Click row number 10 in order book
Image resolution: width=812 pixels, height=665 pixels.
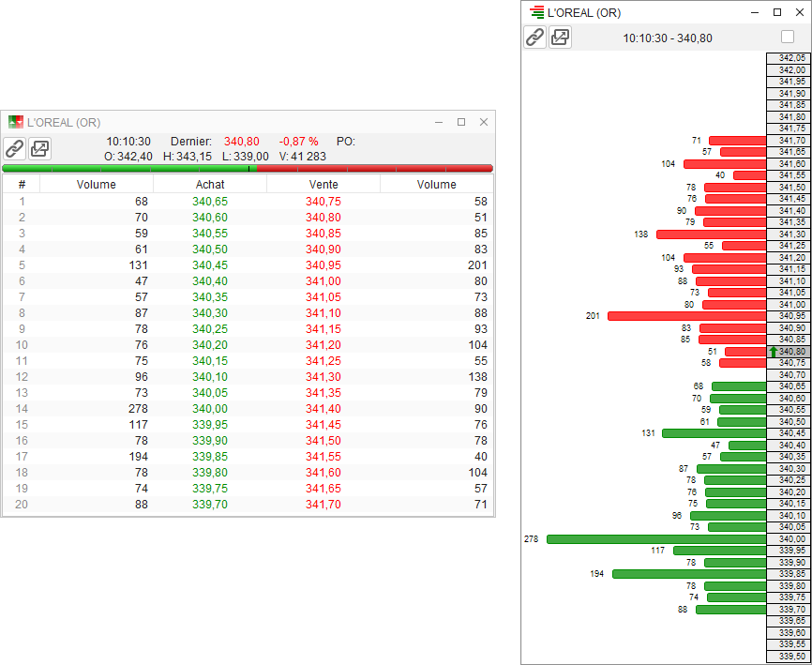(22, 345)
